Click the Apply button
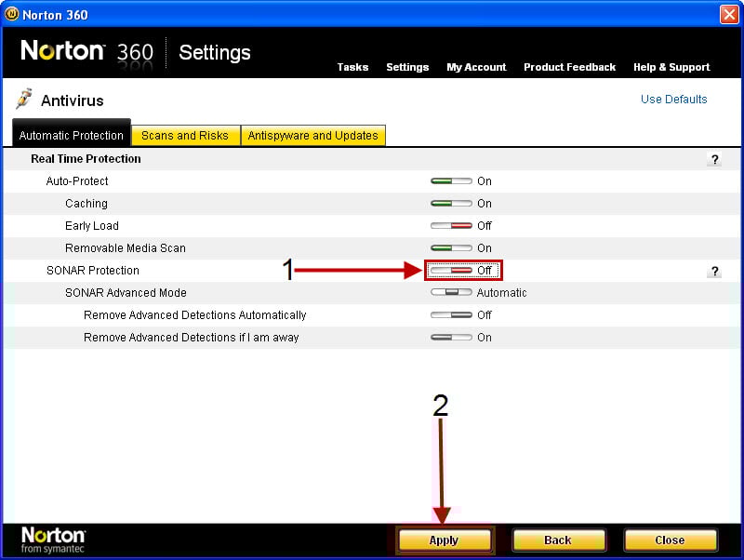744x560 pixels. [445, 540]
